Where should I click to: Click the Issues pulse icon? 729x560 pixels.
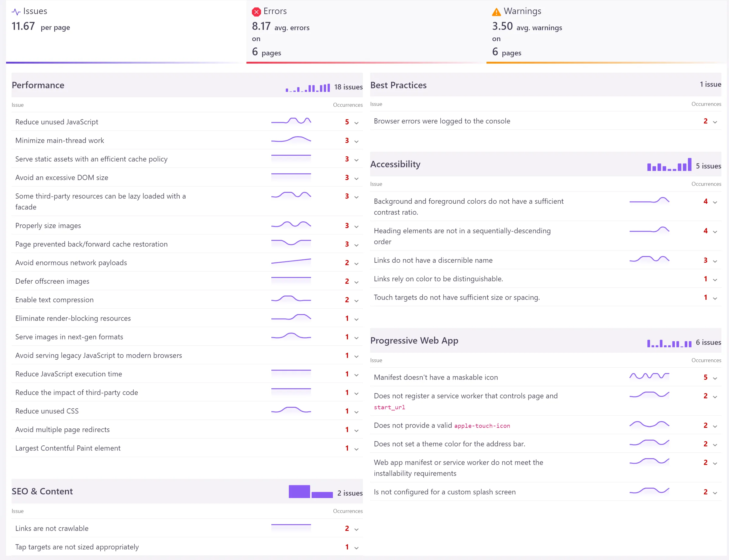[16, 12]
